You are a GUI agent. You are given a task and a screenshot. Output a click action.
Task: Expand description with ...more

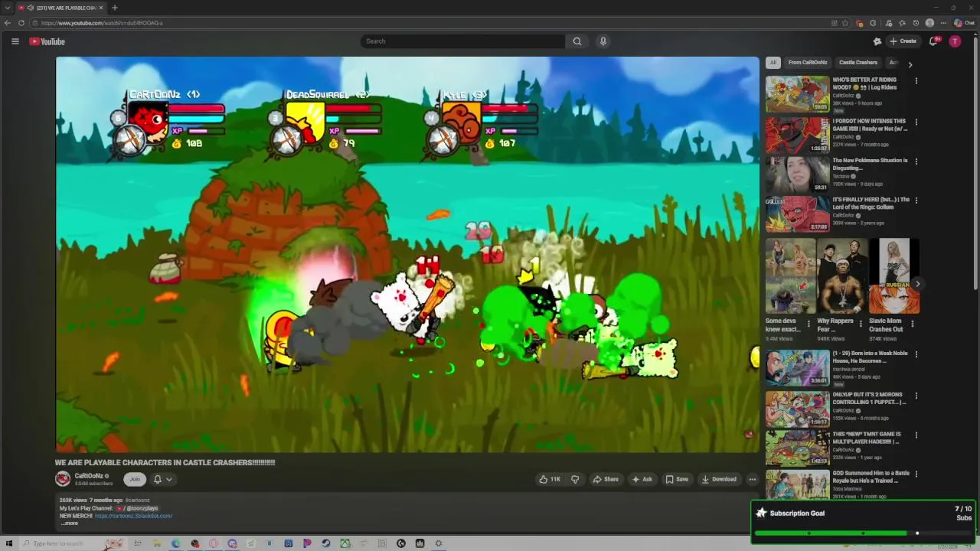click(x=70, y=523)
